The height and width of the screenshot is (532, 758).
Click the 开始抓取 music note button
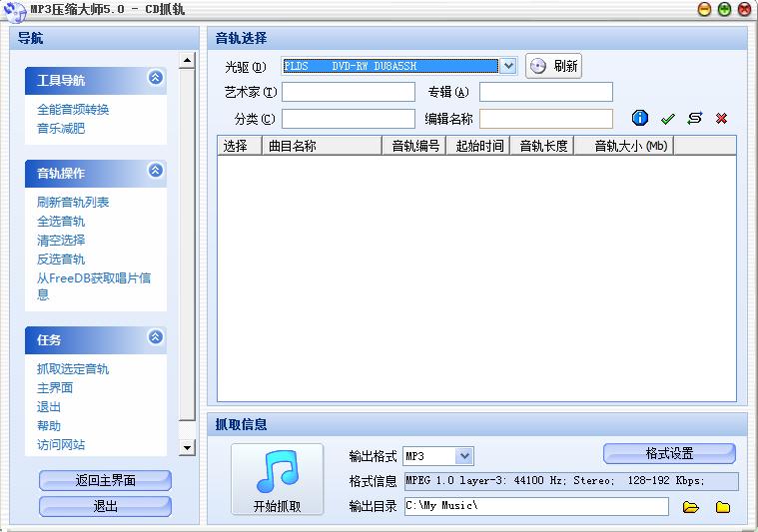click(277, 479)
